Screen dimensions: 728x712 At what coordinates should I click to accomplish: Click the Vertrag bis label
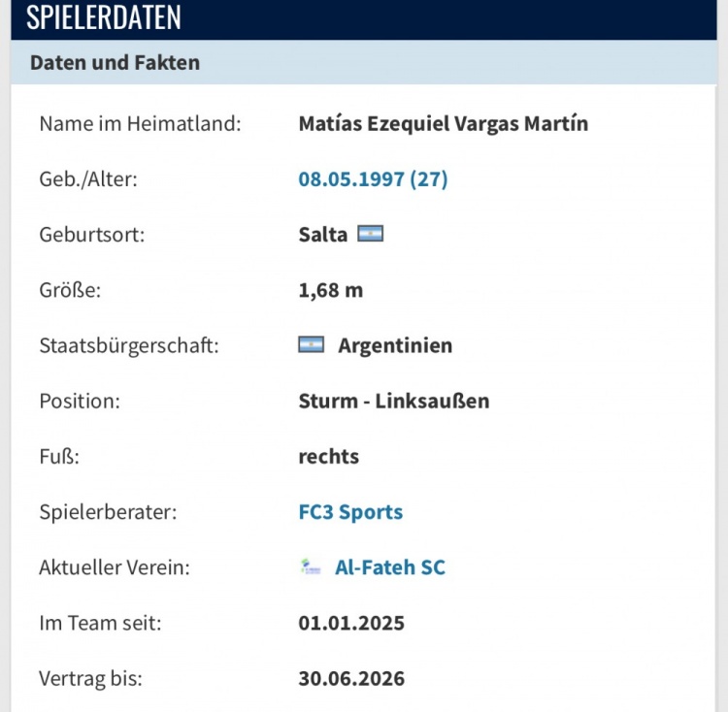pyautogui.click(x=90, y=678)
